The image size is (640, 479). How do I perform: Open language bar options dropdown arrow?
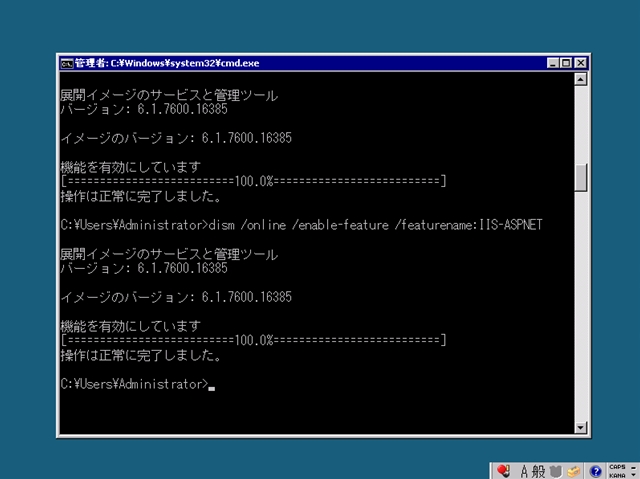[633, 475]
